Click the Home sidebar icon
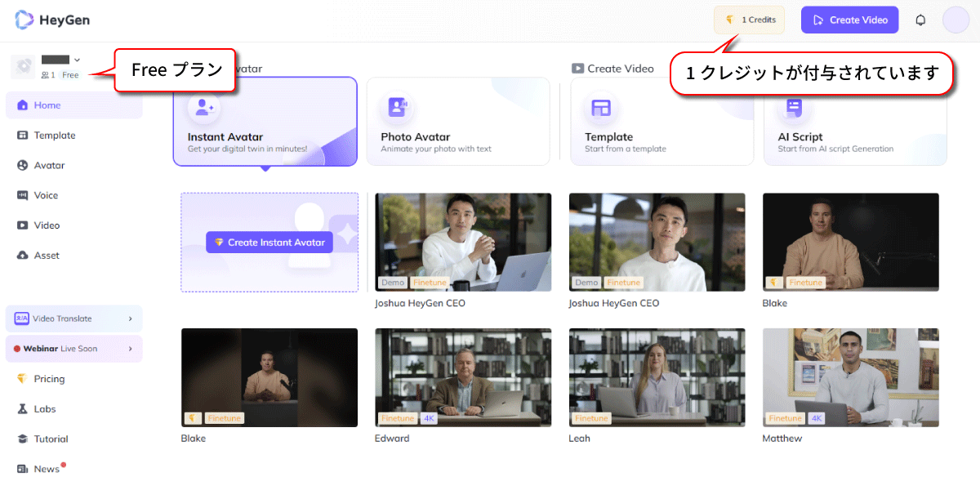 pos(23,105)
